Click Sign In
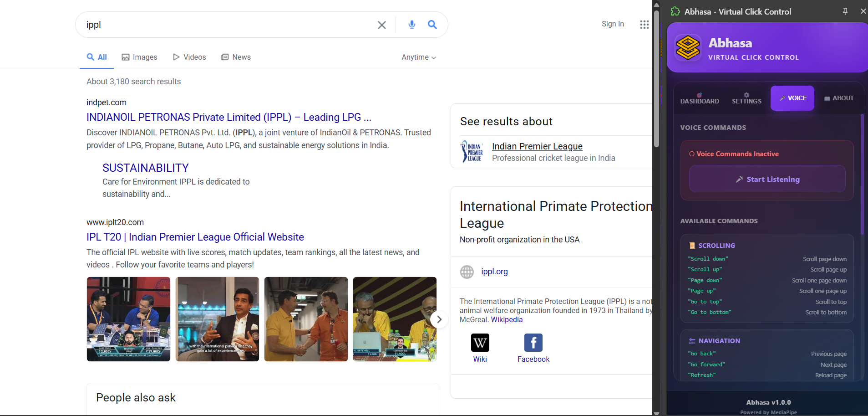Viewport: 868px width, 416px height. (613, 24)
